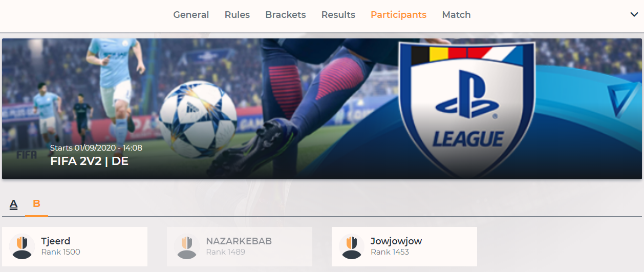Click Tjeerd's avatar icon

click(22, 246)
